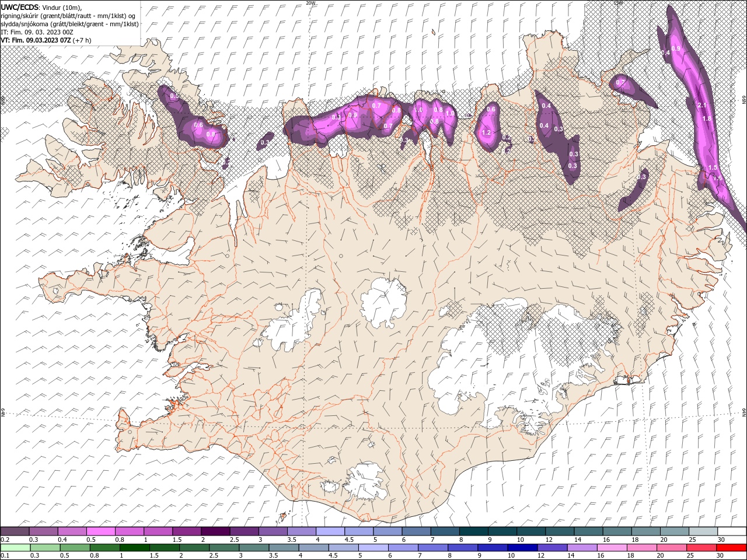This screenshot has height=560, width=747.
Task: Pick the bright pink snow swatch between 0.5 and 0.8
Action: (x=100, y=531)
